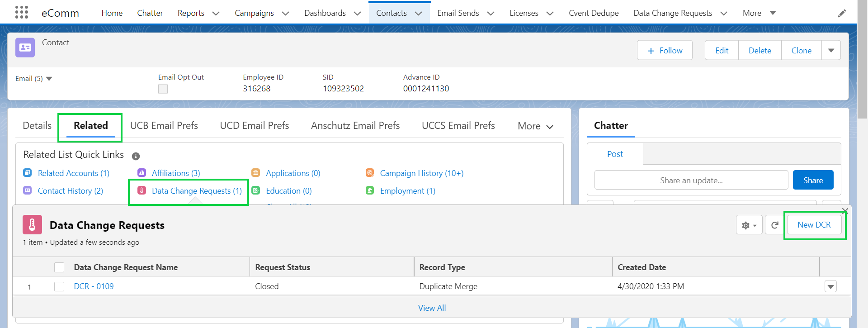Viewport: 868px width, 328px height.
Task: Refresh the Data Change Requests list
Action: tap(774, 225)
